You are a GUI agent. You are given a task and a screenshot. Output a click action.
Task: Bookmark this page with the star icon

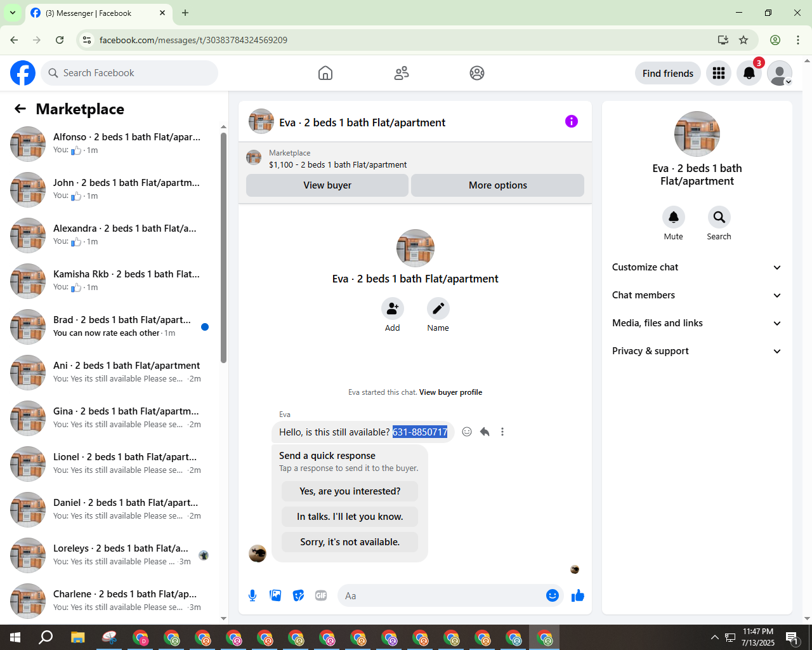point(743,40)
